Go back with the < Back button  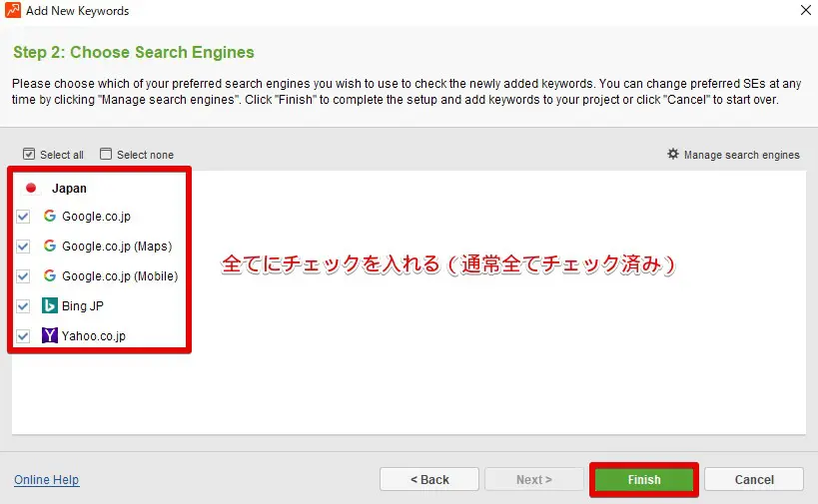point(429,479)
